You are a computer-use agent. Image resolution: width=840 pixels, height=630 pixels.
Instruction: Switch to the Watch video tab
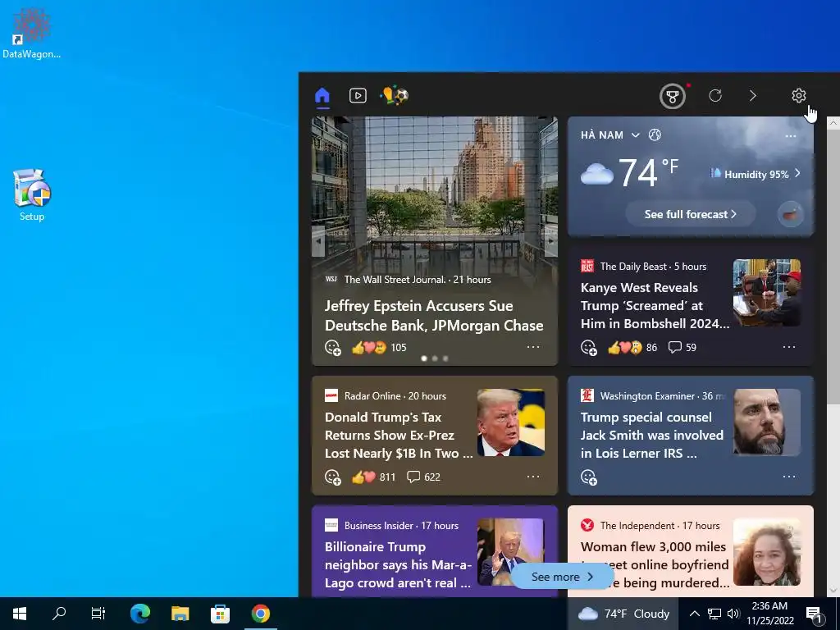[358, 96]
